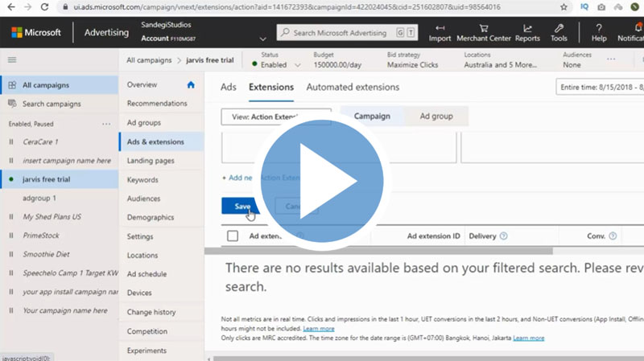Open campaign Settings
The height and width of the screenshot is (361, 644).
pyautogui.click(x=140, y=236)
